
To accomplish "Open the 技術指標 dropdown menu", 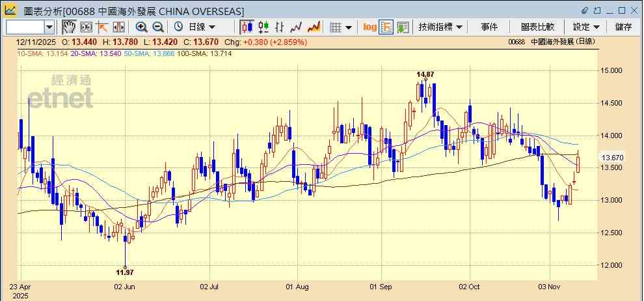I will tap(440, 27).
